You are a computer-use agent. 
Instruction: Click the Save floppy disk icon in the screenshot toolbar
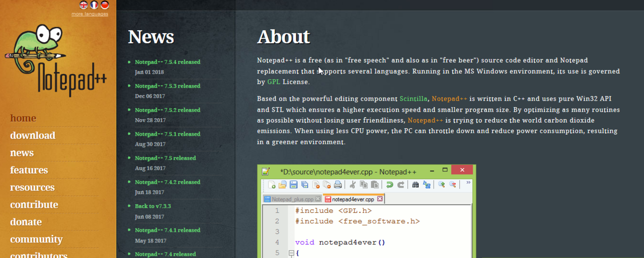[x=294, y=185]
